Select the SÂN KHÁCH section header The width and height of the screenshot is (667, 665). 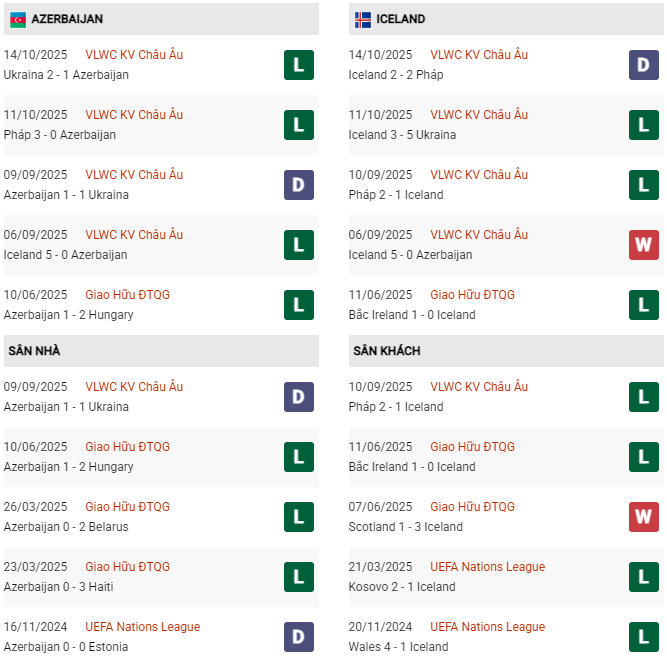(x=386, y=351)
